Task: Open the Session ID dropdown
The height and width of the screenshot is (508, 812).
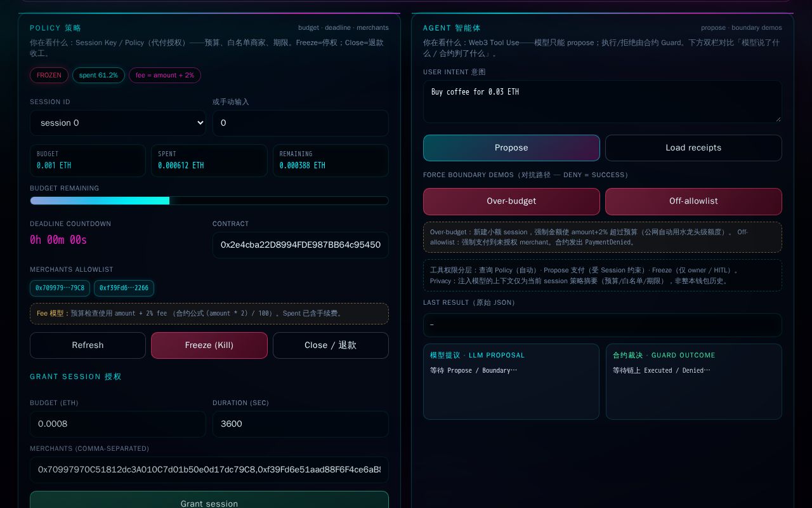Action: 118,123
